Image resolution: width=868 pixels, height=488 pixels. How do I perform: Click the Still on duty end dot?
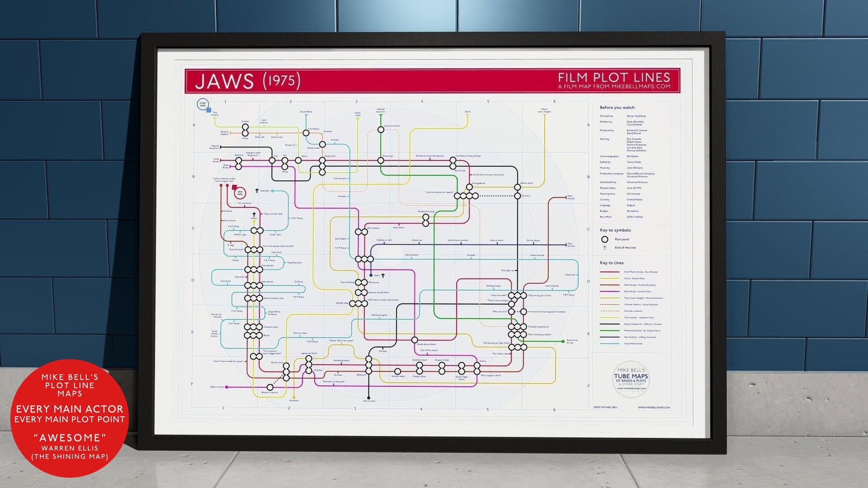point(369,398)
